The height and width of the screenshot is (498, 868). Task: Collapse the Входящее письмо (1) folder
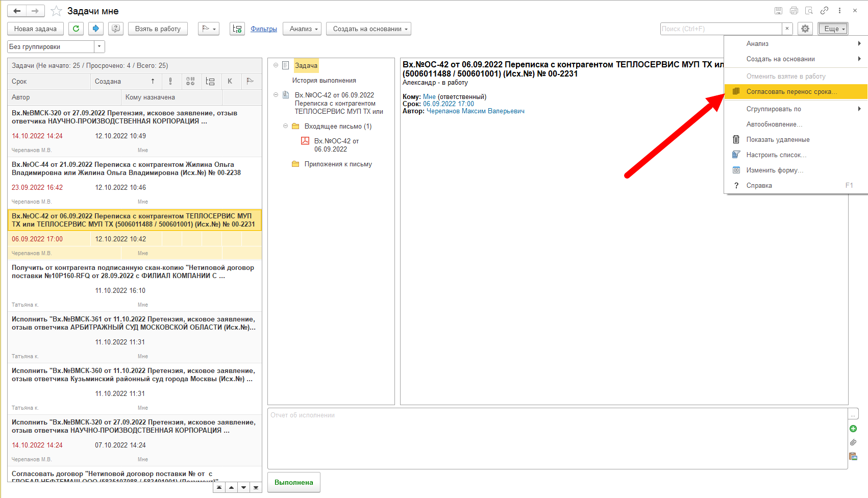click(285, 126)
